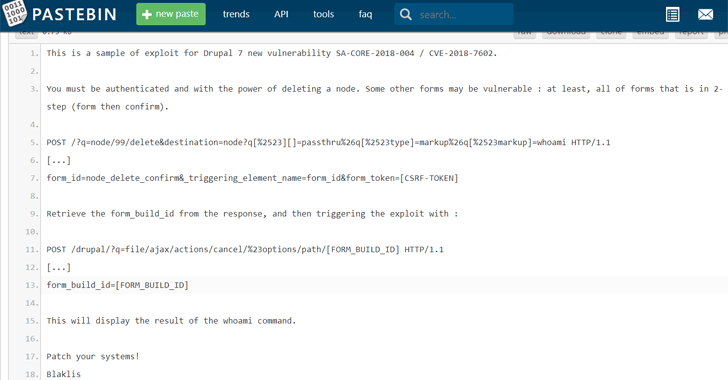
Task: Click the '[...]' text on line 12
Action: pyautogui.click(x=58, y=268)
